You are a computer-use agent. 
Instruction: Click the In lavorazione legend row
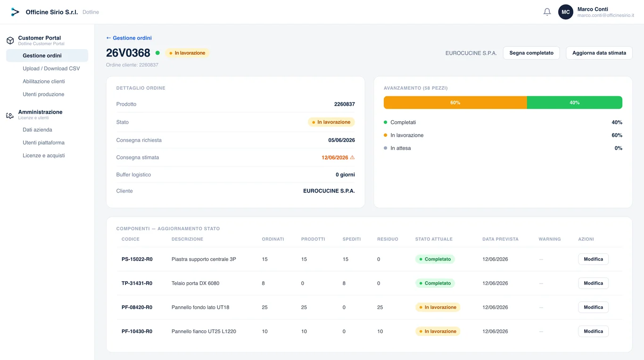(503, 135)
